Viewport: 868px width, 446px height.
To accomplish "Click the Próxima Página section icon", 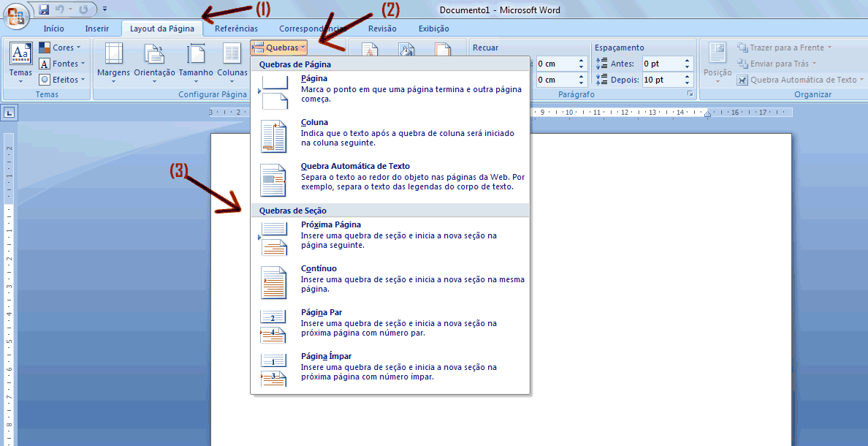I will point(275,239).
